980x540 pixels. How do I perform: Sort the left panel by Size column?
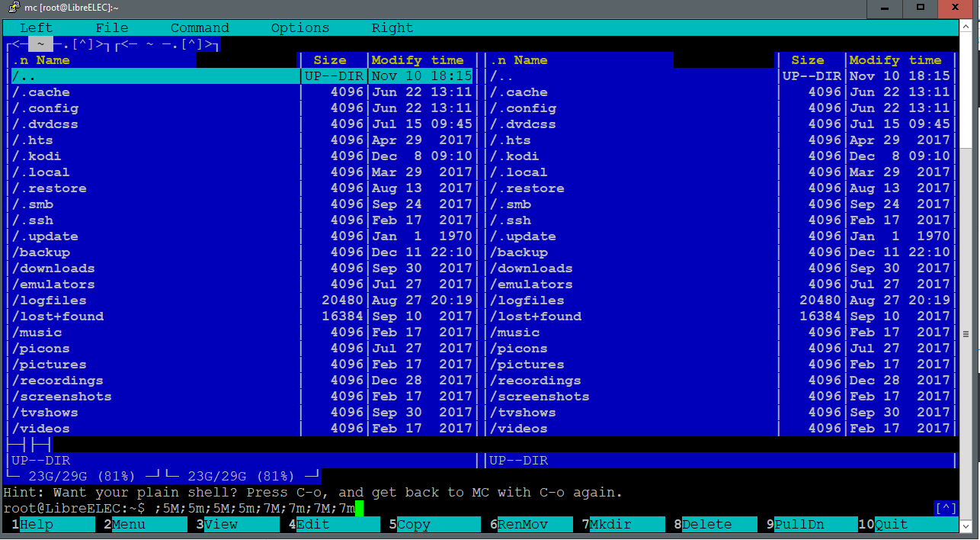click(329, 60)
